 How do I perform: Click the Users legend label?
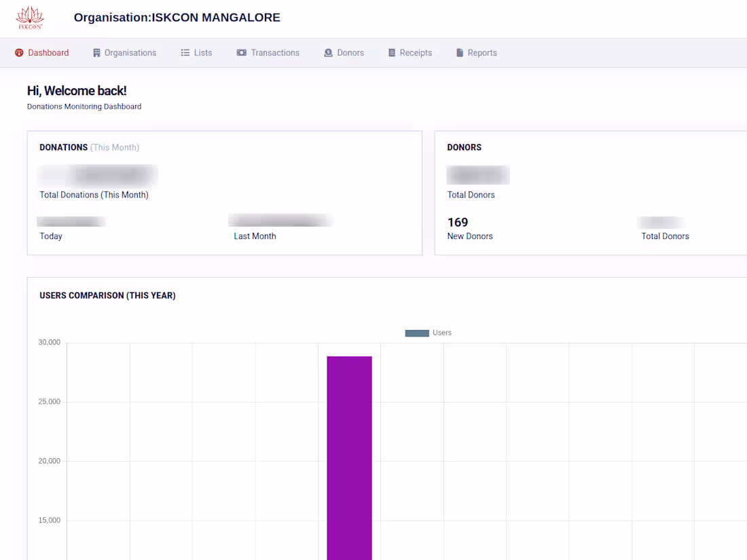pos(442,333)
